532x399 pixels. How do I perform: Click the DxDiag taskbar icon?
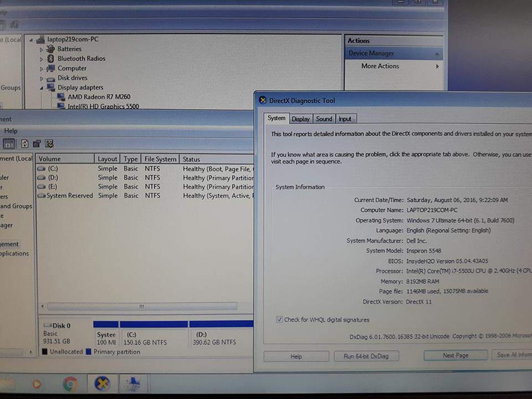coord(102,383)
